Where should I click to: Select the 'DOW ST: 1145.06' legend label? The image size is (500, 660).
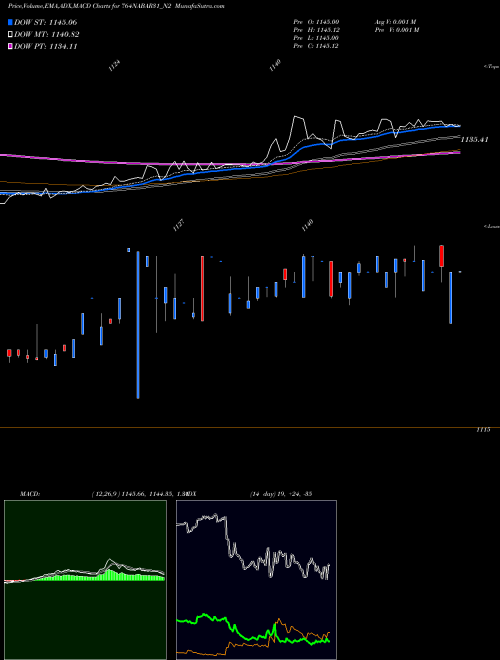45,22
